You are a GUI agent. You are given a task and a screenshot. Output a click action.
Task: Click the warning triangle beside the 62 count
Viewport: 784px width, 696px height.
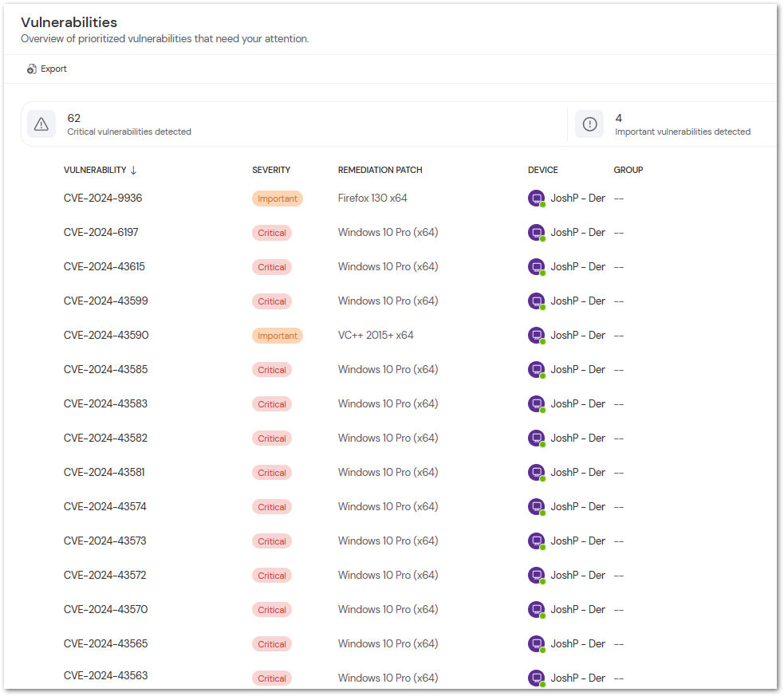coord(41,124)
